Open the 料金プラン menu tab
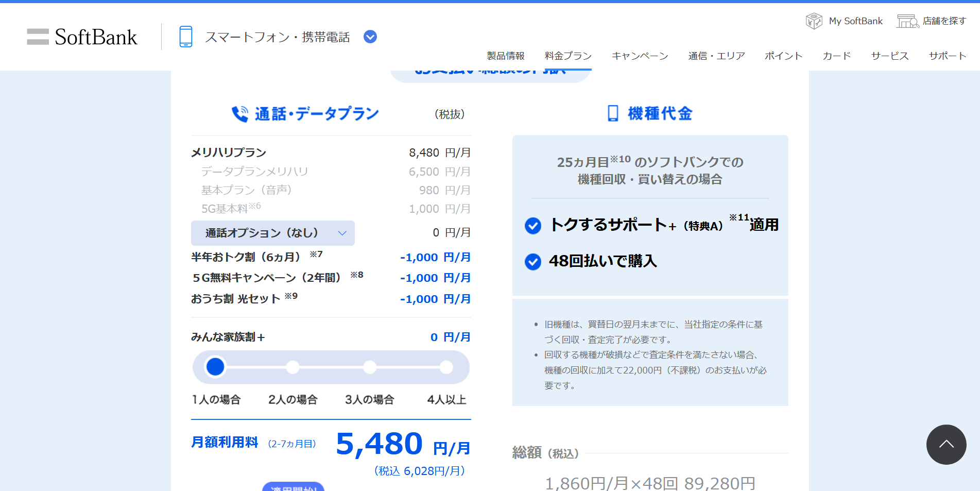The height and width of the screenshot is (491, 980). pyautogui.click(x=568, y=56)
